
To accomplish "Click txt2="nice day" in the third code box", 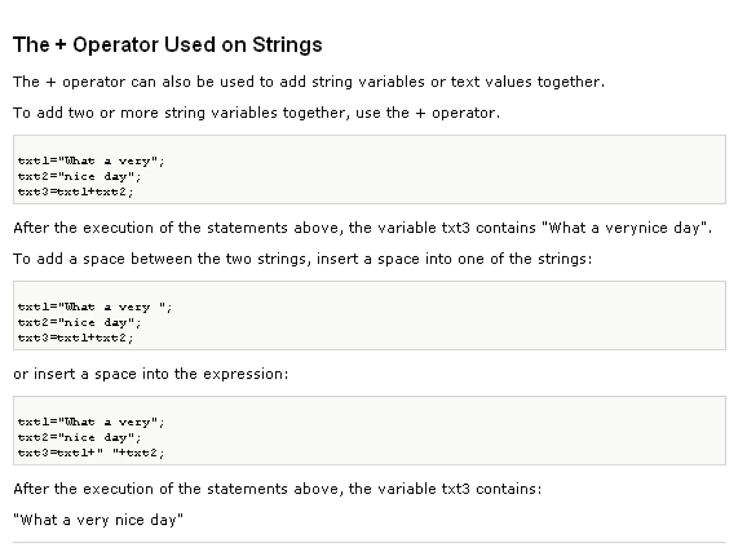I will click(x=79, y=437).
